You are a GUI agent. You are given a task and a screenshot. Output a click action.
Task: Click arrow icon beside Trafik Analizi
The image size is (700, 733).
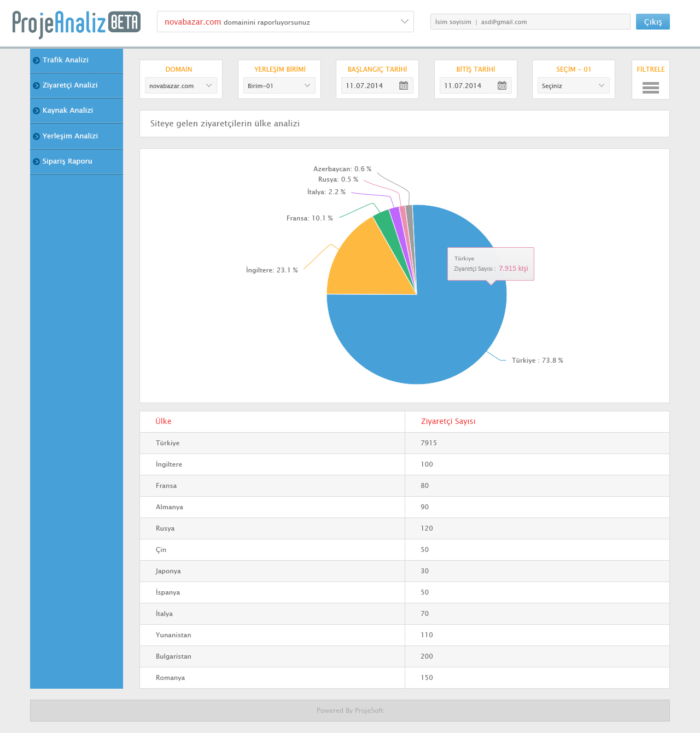[36, 61]
